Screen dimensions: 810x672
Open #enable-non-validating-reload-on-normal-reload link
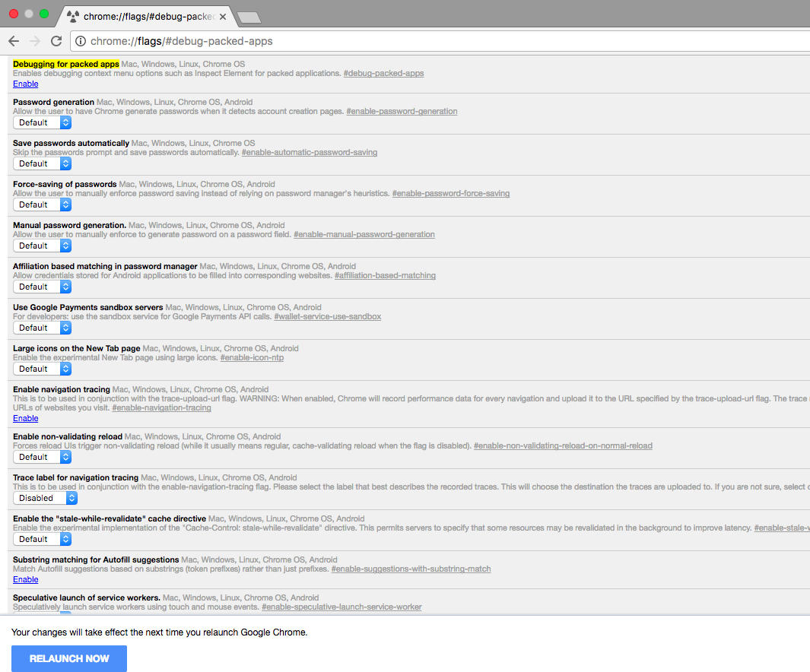563,445
